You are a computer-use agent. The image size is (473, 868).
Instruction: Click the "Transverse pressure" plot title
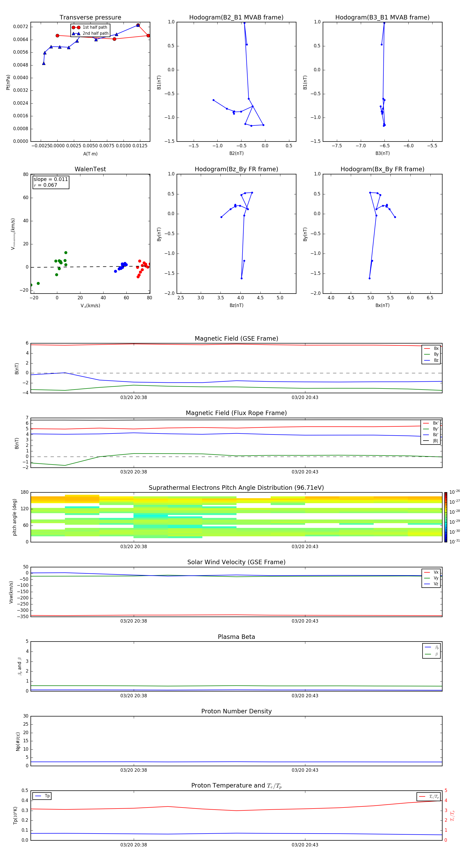pos(90,17)
